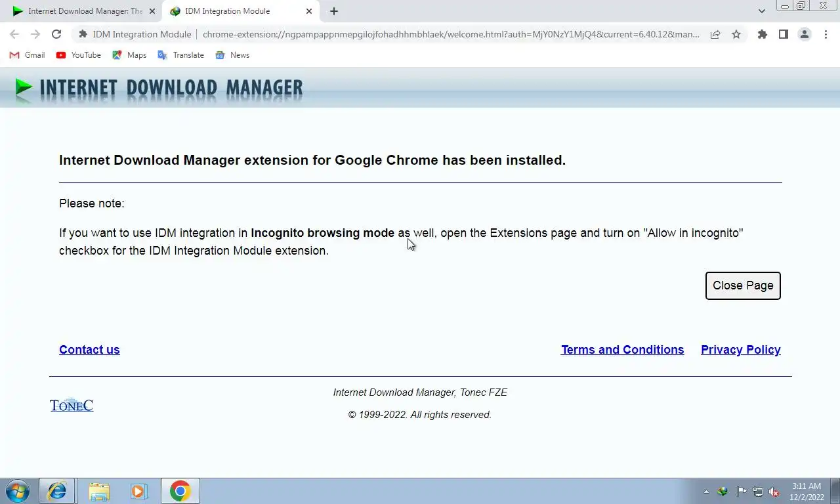Click the 'Internet Download Manager, Tonec FZE' text
This screenshot has width=840, height=504.
point(420,392)
